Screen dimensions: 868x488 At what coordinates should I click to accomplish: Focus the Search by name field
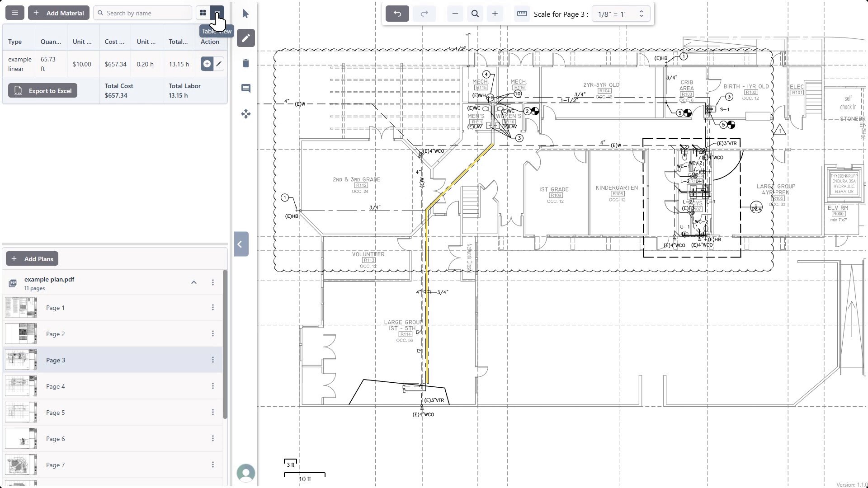pos(143,13)
